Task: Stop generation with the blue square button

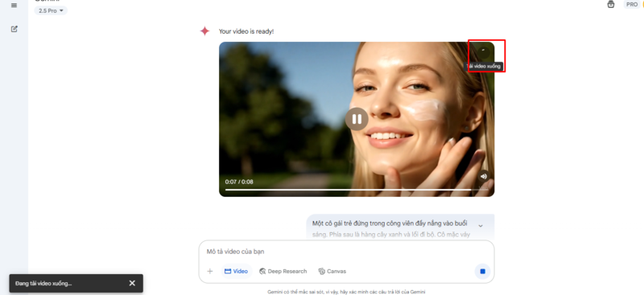Action: coord(482,271)
